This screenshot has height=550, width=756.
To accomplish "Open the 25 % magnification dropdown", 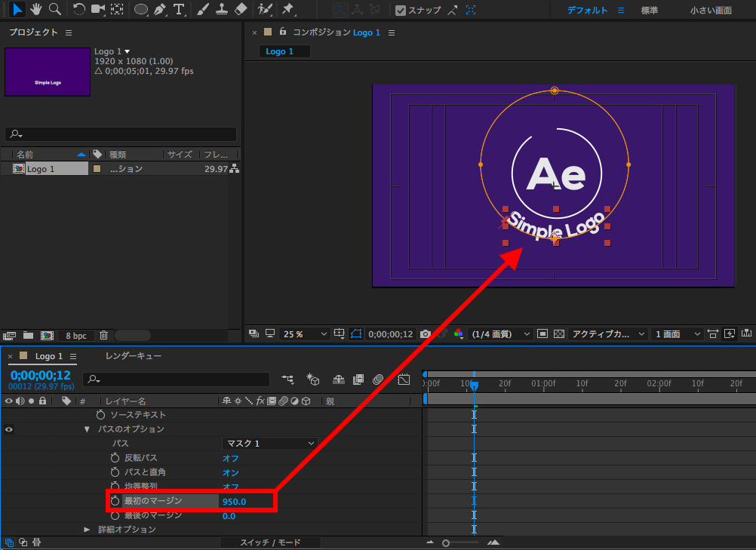I will click(305, 333).
